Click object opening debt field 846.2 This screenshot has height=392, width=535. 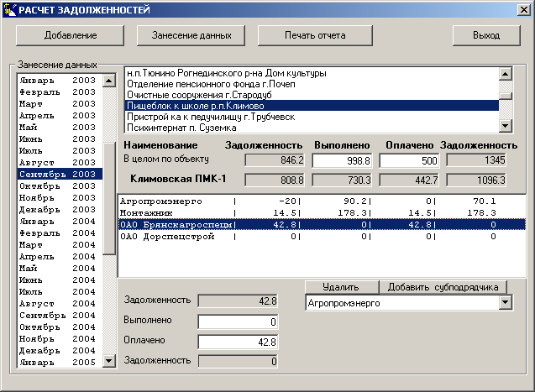tap(275, 160)
